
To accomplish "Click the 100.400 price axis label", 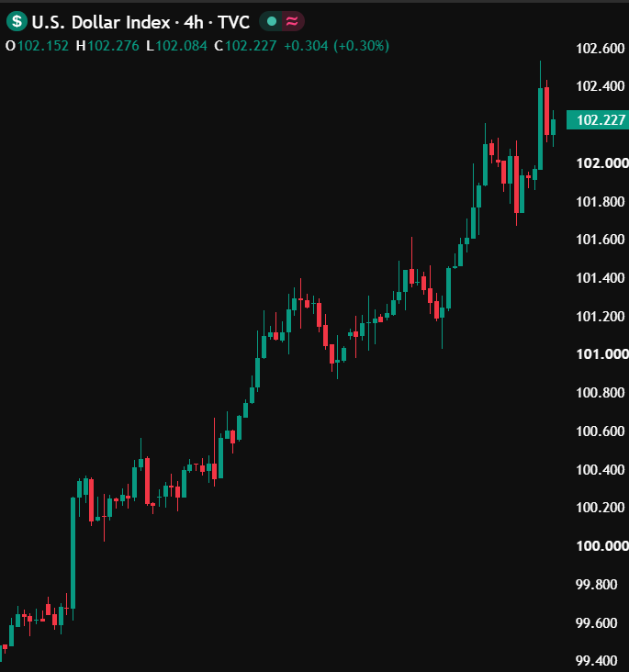I will (x=600, y=470).
